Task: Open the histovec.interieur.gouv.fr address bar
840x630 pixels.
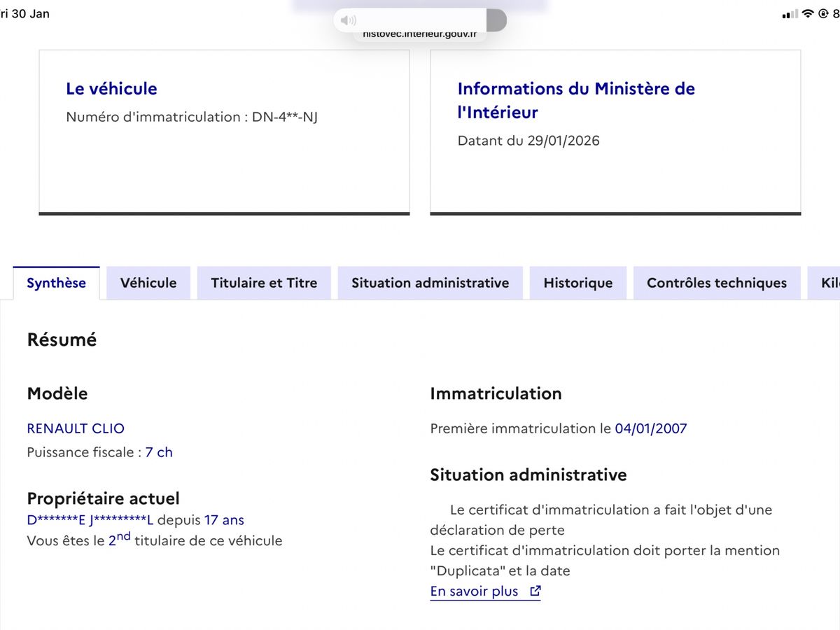Action: click(x=419, y=31)
